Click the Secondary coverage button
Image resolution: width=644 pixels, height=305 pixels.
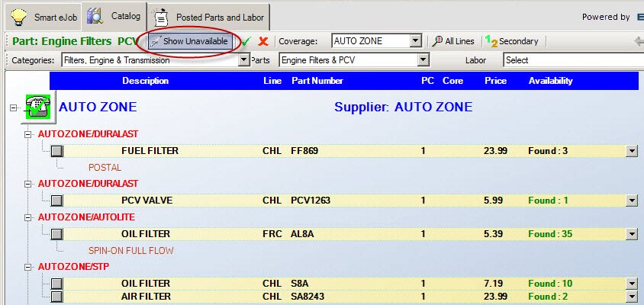click(512, 41)
